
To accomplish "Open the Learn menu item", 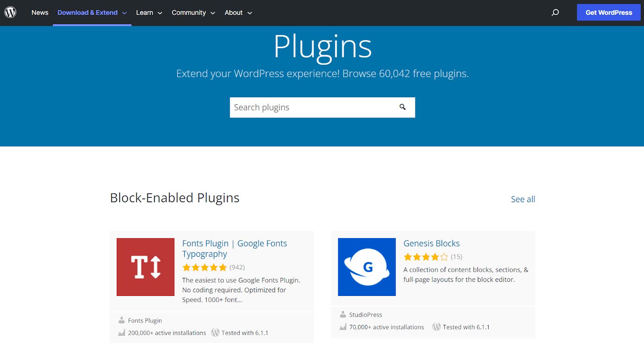I will [x=144, y=12].
